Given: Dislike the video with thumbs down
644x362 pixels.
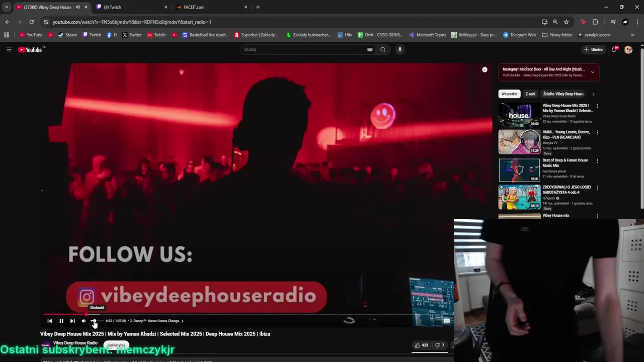Looking at the screenshot, I should (440, 345).
